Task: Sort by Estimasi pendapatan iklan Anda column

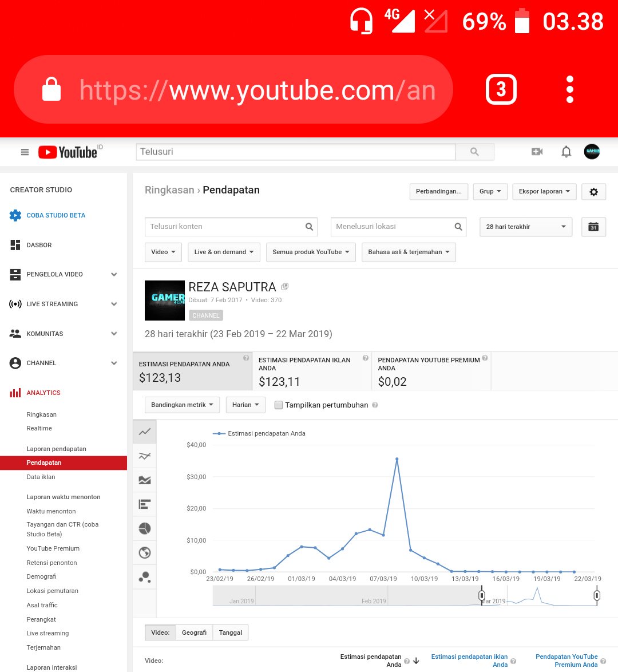Action: (x=469, y=661)
